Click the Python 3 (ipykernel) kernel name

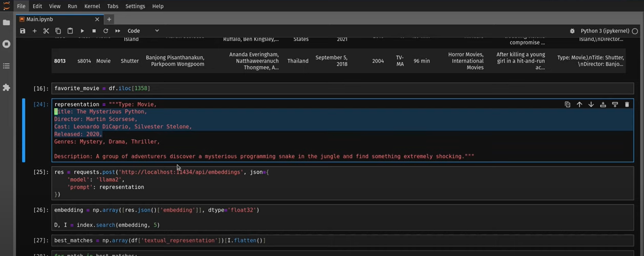tap(605, 31)
